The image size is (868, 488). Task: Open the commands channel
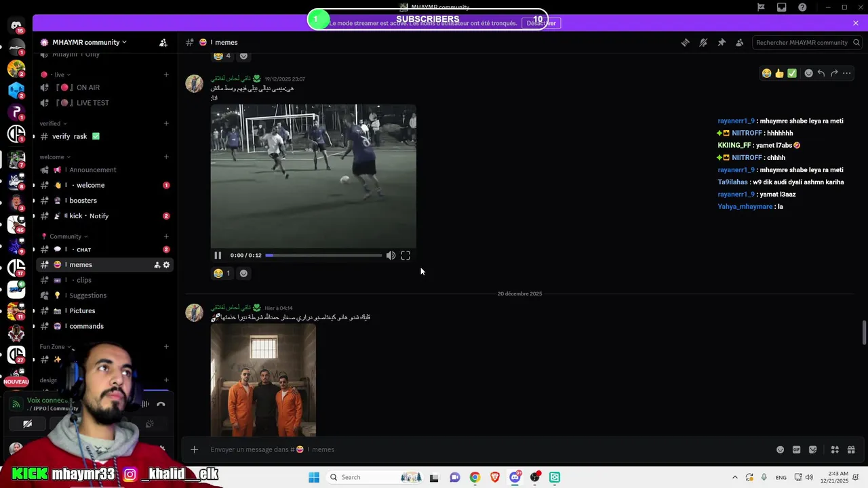coord(104,326)
